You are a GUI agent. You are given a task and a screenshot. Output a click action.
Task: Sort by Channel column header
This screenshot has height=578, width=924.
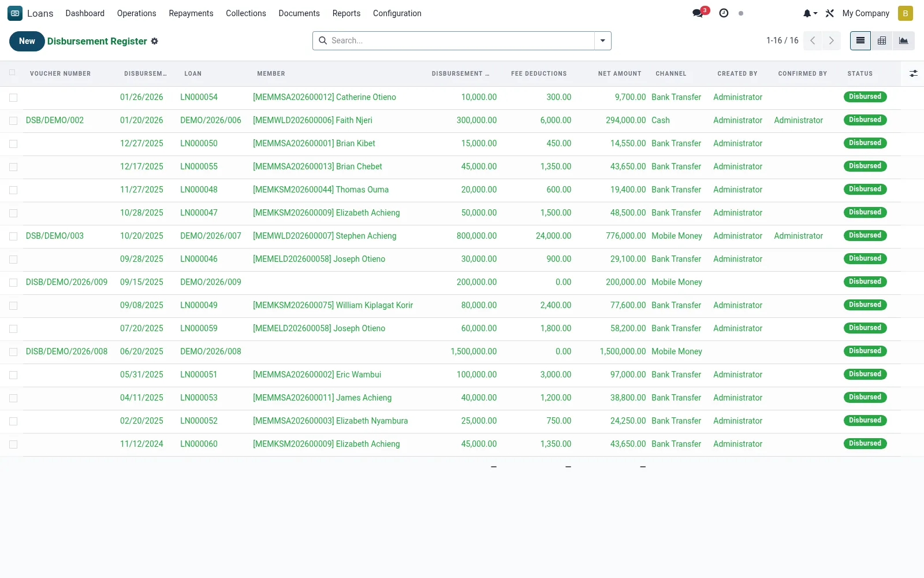pyautogui.click(x=671, y=73)
